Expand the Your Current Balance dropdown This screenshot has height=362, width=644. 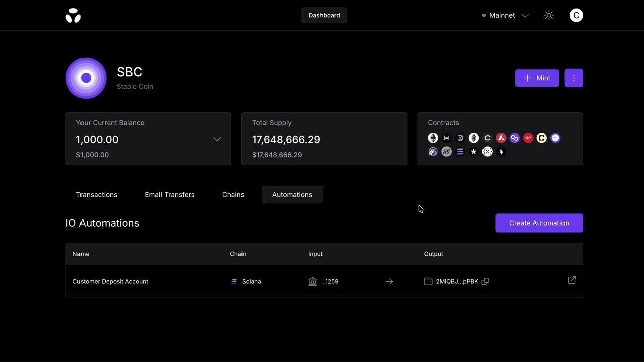pos(217,139)
